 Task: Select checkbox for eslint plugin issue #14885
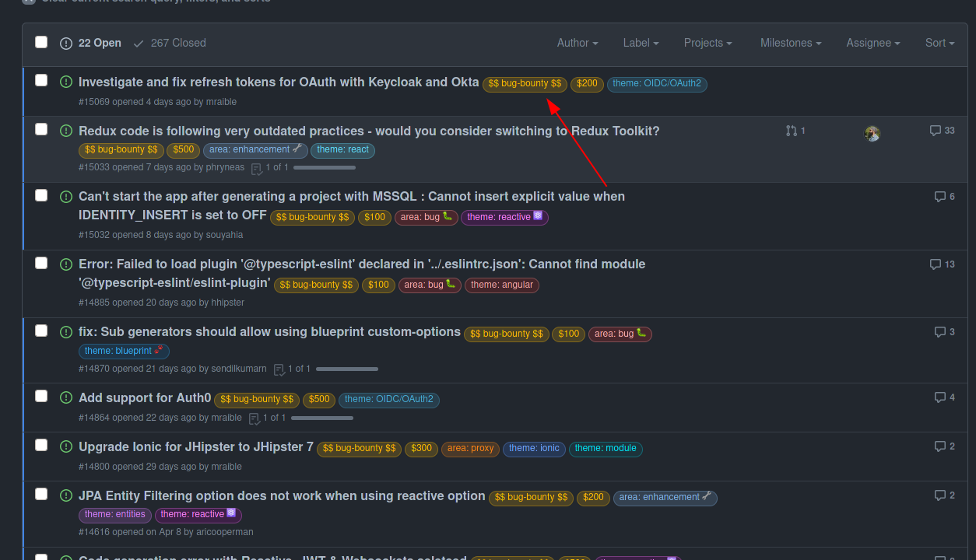coord(41,263)
